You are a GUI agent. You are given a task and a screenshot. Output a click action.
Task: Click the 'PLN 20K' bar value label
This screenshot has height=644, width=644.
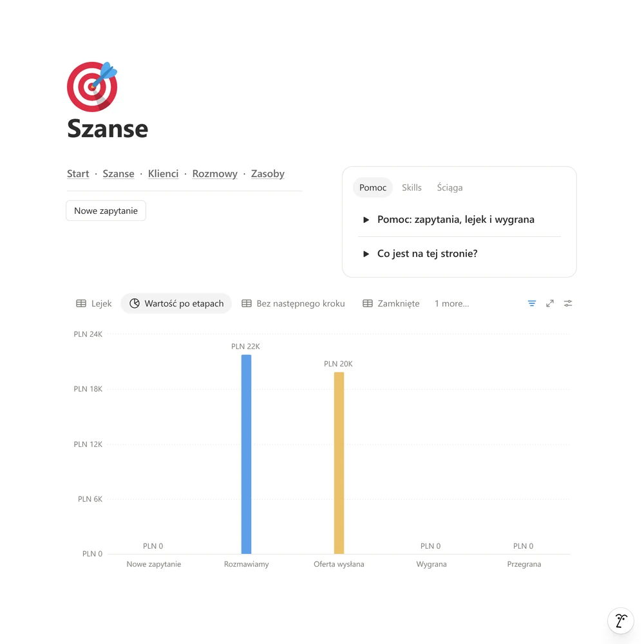[338, 364]
